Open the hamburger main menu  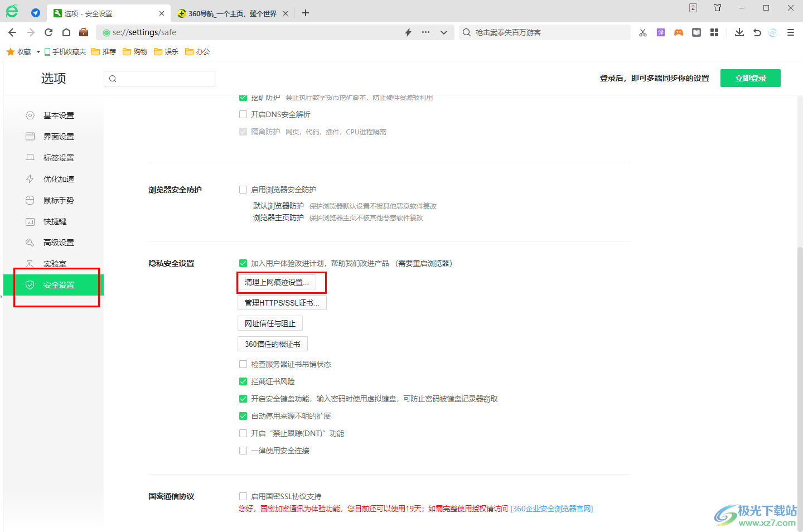coord(791,32)
